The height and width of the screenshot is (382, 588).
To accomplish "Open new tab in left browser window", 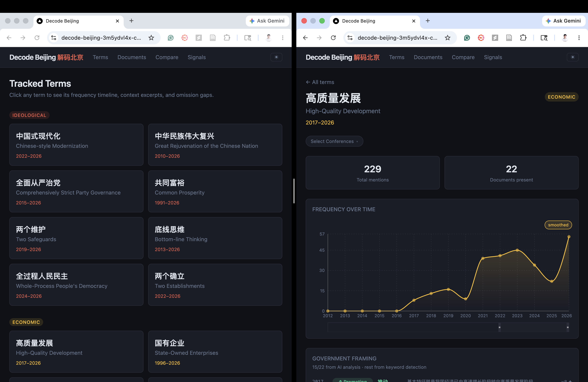I will point(131,21).
